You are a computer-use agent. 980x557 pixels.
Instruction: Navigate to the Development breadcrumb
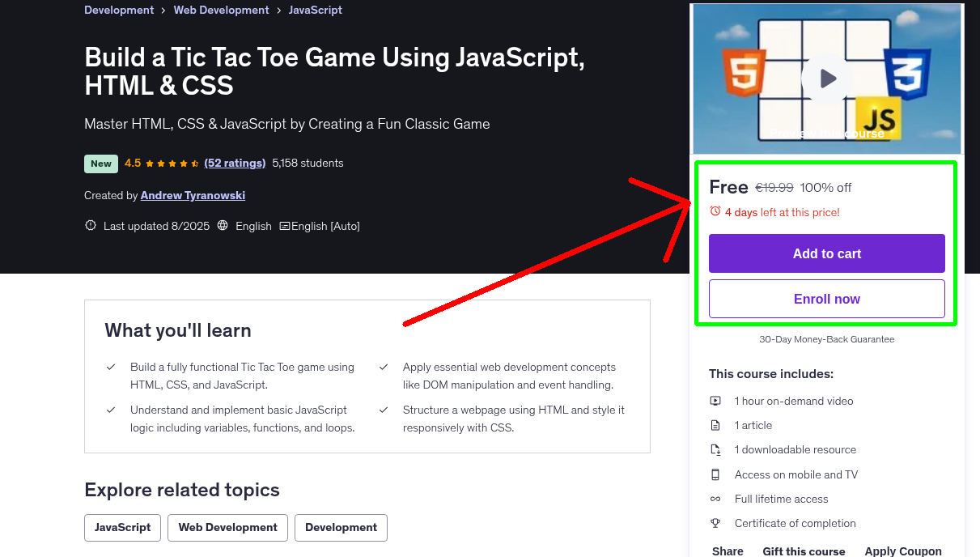(119, 10)
